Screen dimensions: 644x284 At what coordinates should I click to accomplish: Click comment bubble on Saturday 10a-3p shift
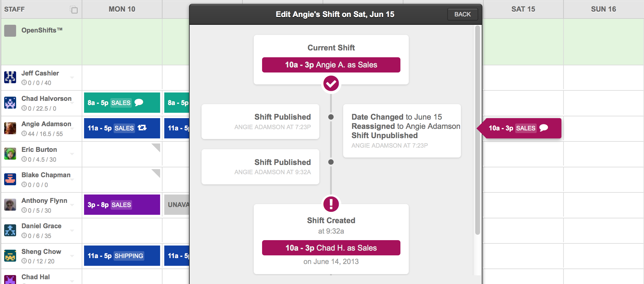(544, 128)
